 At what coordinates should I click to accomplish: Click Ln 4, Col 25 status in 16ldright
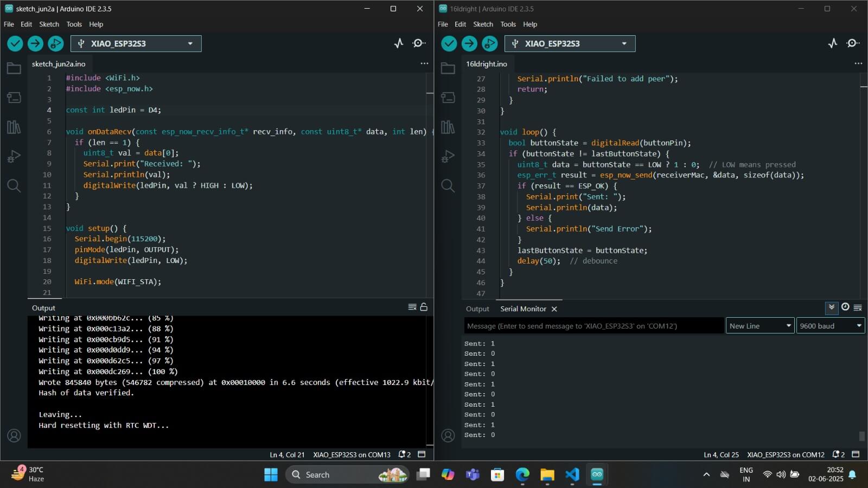tap(721, 454)
